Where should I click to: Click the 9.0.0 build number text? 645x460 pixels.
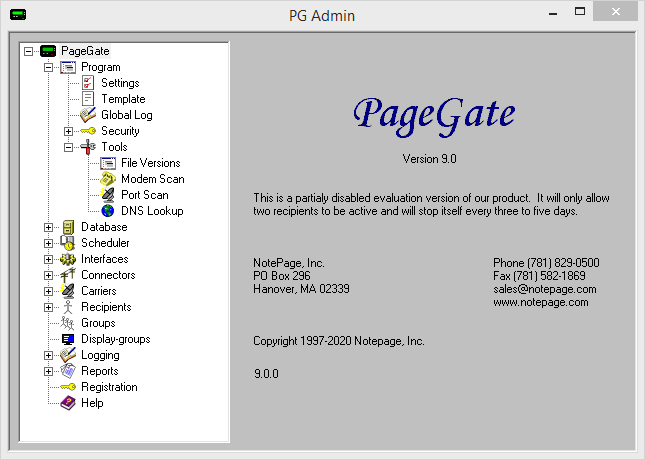coord(266,374)
